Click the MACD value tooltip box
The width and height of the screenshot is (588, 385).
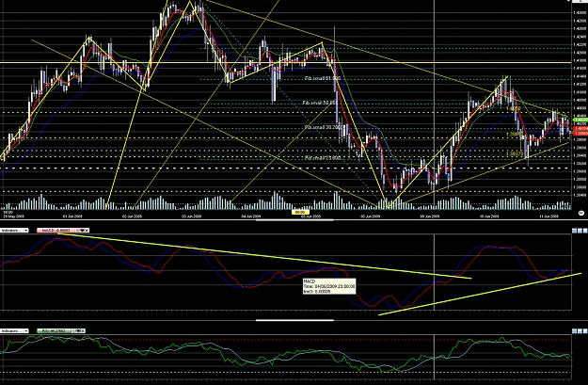click(x=329, y=286)
